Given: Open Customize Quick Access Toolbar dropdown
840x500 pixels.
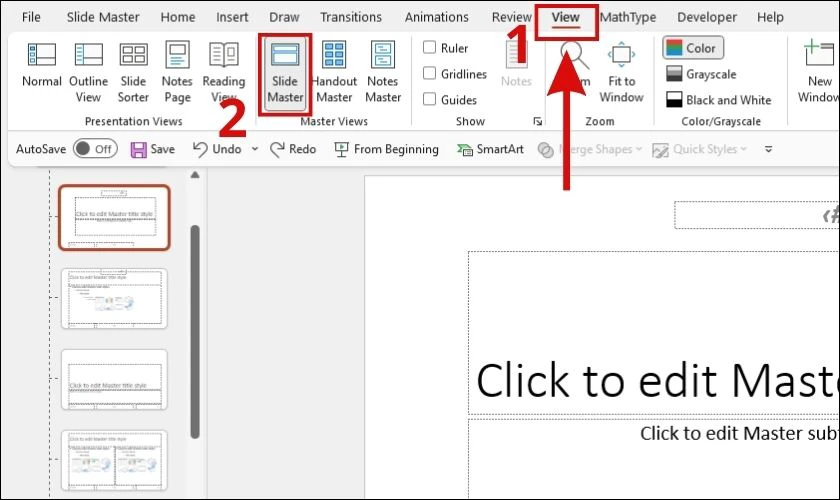Looking at the screenshot, I should click(768, 149).
